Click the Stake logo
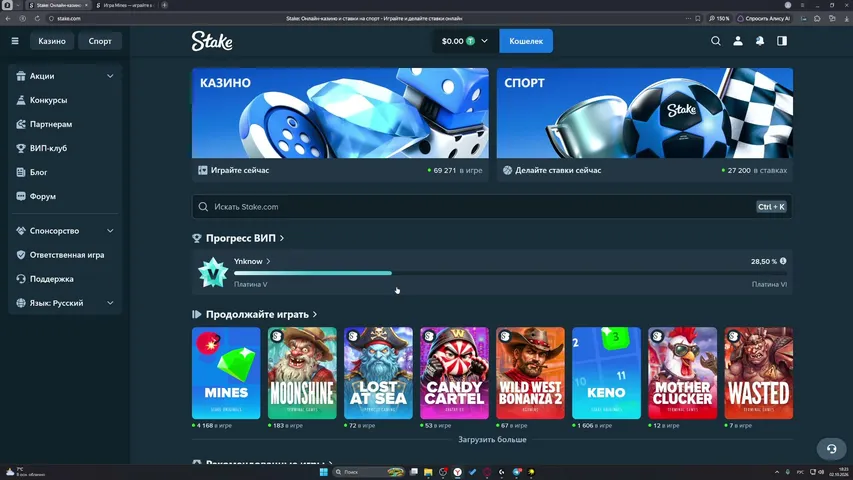The height and width of the screenshot is (480, 853). pyautogui.click(x=212, y=41)
